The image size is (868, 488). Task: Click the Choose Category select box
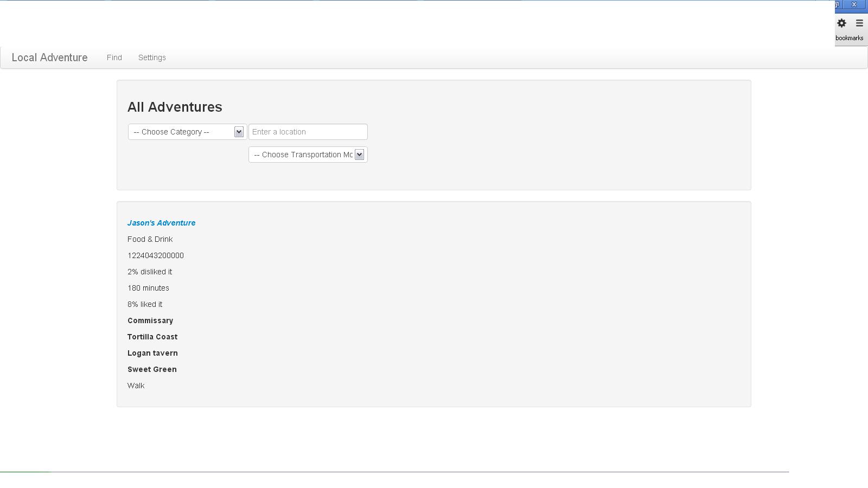pyautogui.click(x=187, y=132)
